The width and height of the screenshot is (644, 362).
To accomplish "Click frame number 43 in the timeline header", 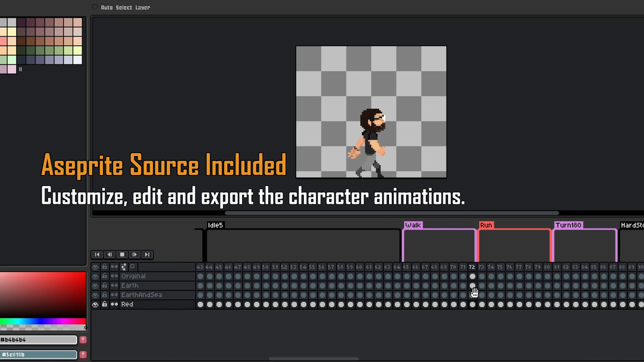I will pos(200,267).
